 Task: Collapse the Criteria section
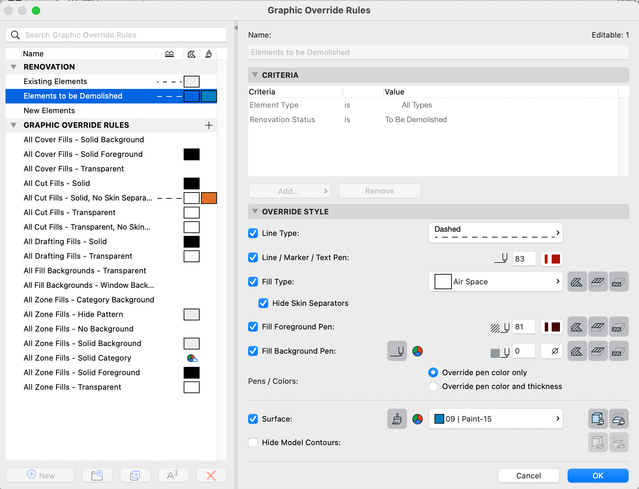coord(255,75)
